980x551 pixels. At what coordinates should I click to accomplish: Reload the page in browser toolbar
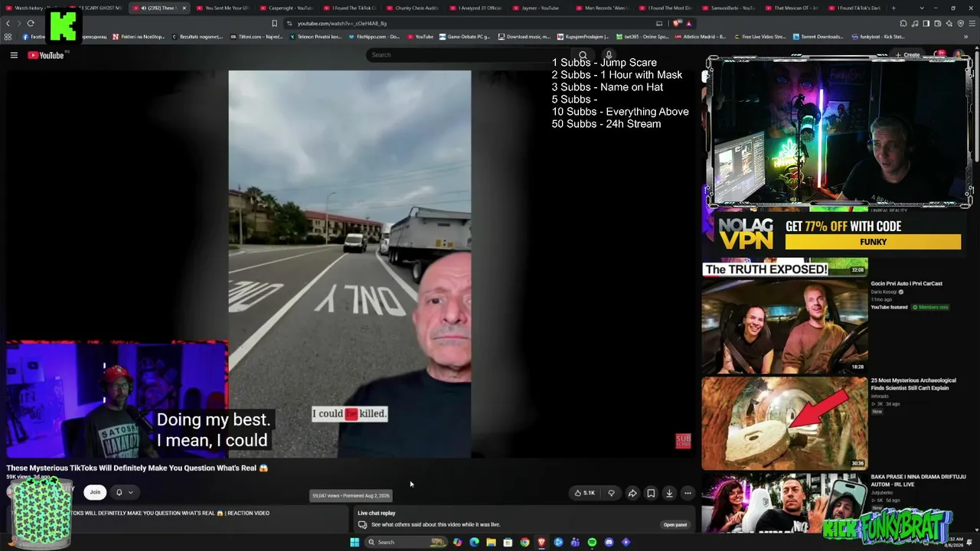(31, 23)
